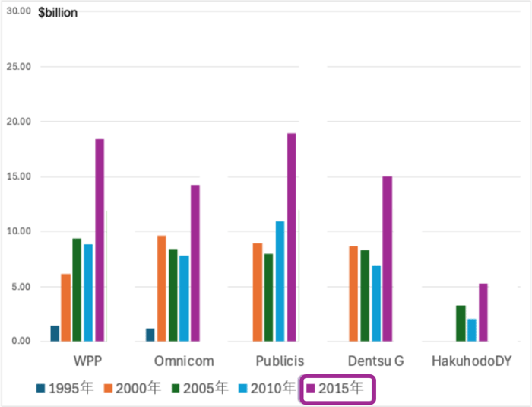Select the 2000年 legend label
Screen dimensions: 532x407
[x=138, y=388]
